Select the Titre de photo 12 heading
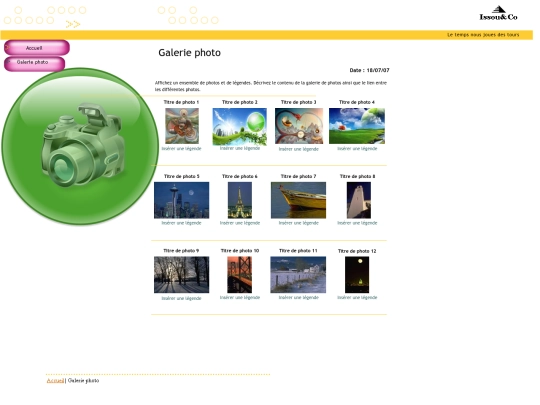This screenshot has width=540, height=405. click(x=357, y=251)
